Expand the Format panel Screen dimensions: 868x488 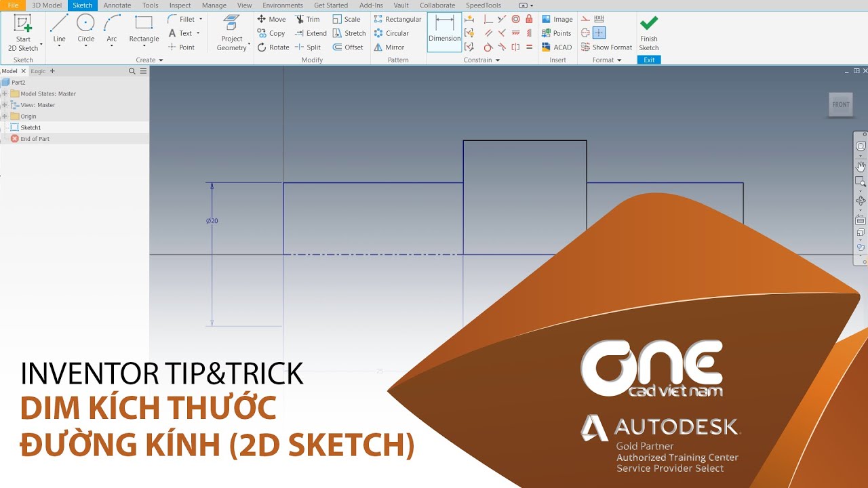(x=607, y=60)
